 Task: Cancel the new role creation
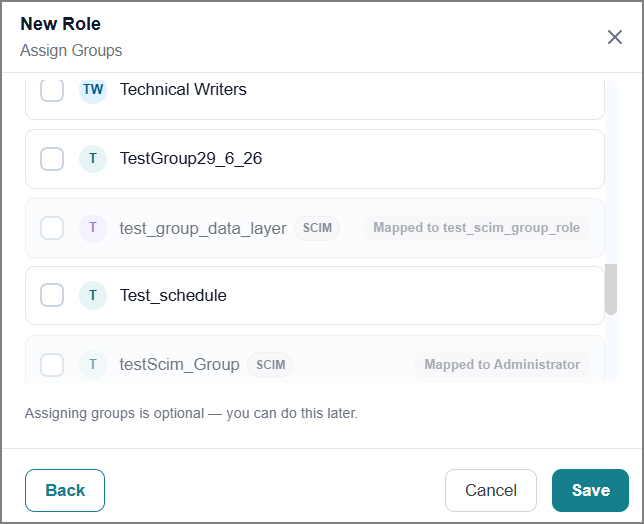pyautogui.click(x=491, y=490)
